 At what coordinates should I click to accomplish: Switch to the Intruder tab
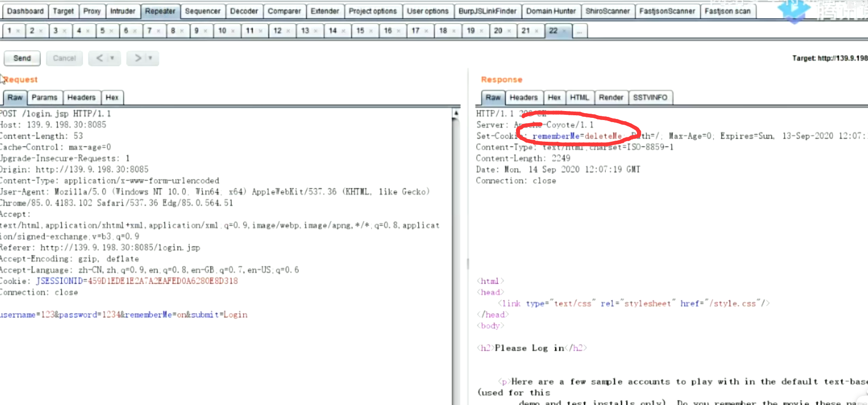point(123,11)
